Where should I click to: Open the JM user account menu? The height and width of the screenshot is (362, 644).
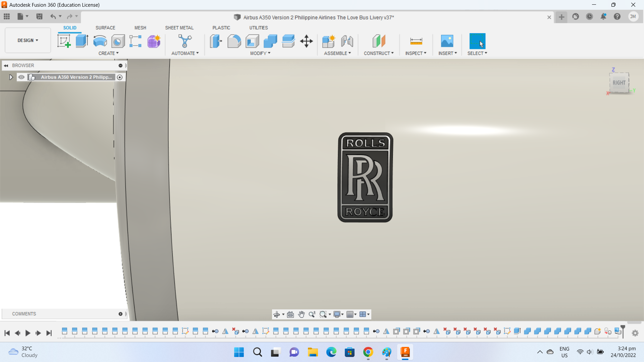point(633,16)
